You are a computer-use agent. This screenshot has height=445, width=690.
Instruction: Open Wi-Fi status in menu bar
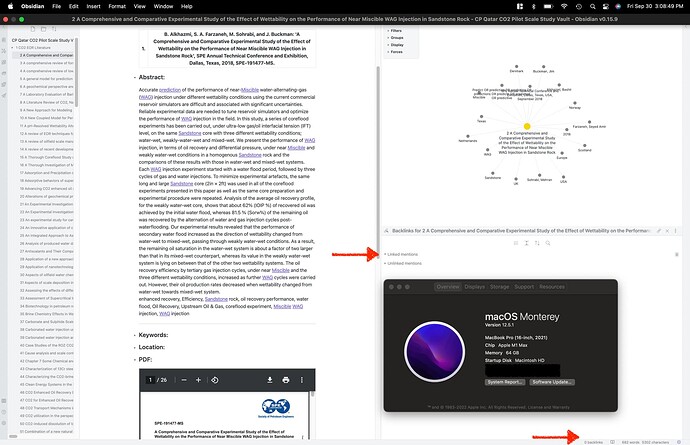click(x=564, y=6)
